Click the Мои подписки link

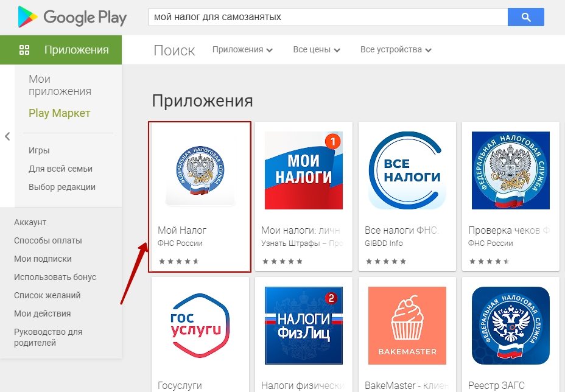click(x=43, y=259)
